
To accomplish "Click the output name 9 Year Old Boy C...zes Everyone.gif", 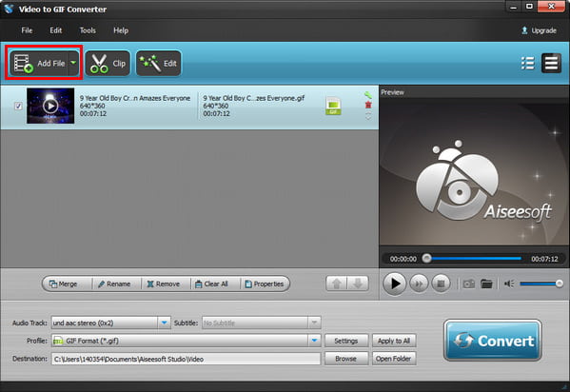I will 254,98.
